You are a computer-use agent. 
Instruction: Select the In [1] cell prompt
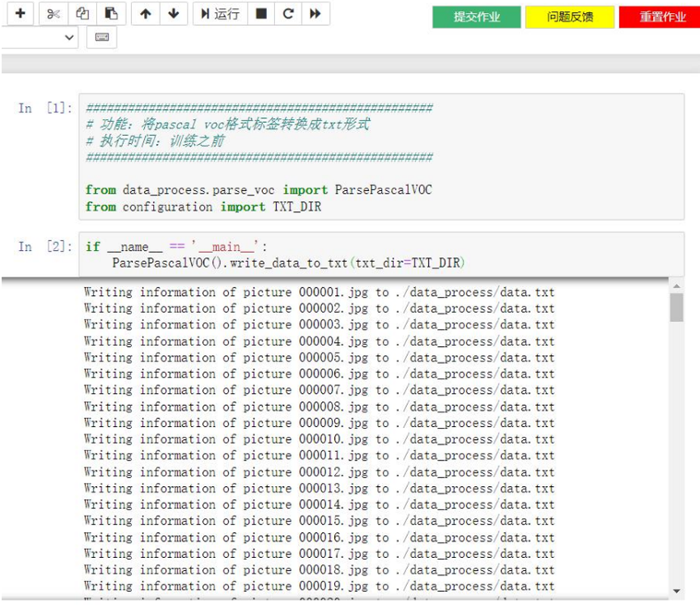[45, 108]
